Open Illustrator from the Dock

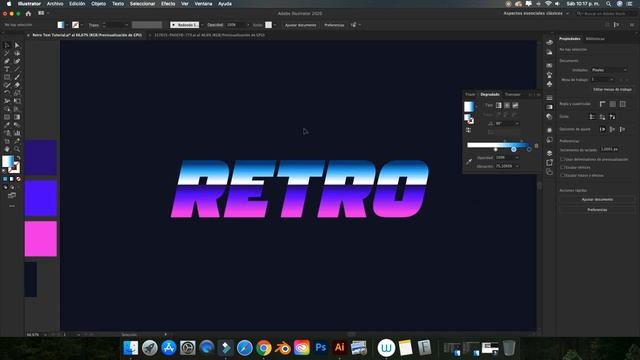click(339, 348)
